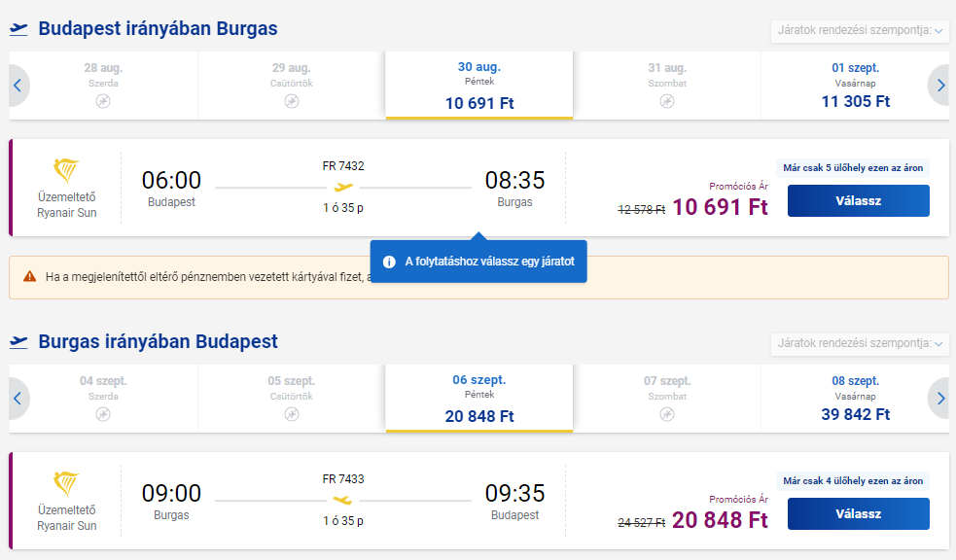Go to earlier outbound dates arrow
The image size is (956, 560).
18,86
